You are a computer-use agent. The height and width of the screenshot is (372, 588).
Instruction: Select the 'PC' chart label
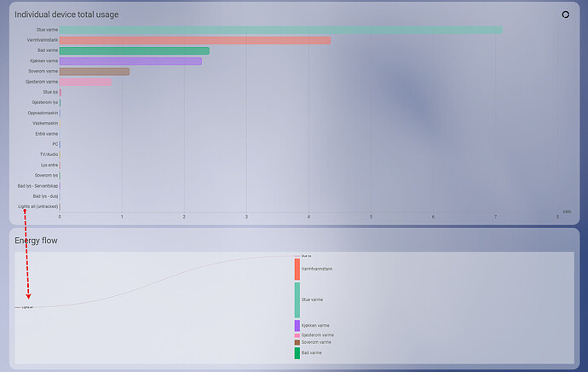tap(55, 144)
